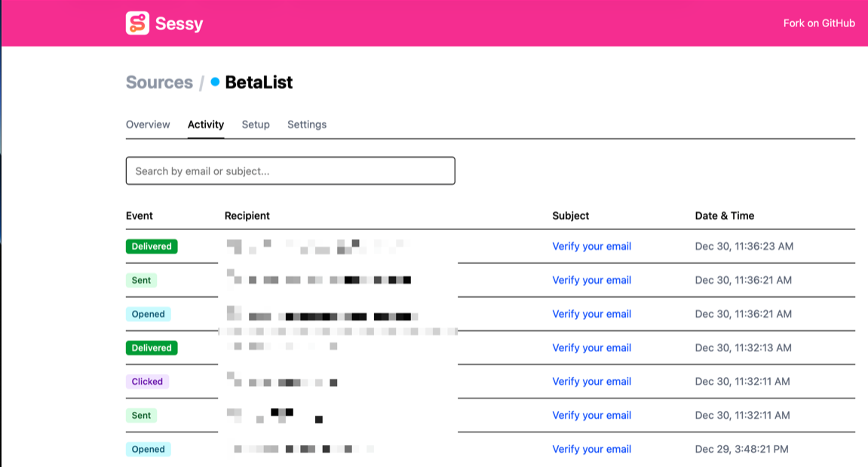
Task: Go back to Sources breadcrumb
Action: coord(159,82)
